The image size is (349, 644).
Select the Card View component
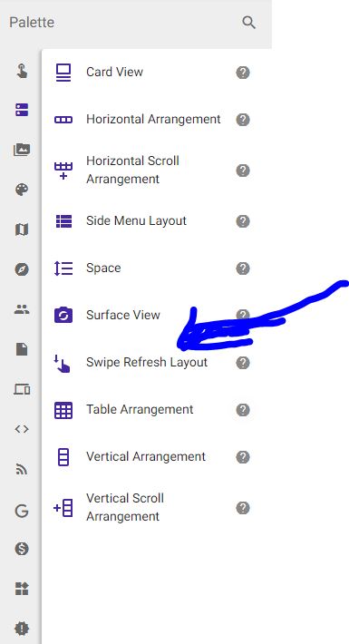(152, 73)
